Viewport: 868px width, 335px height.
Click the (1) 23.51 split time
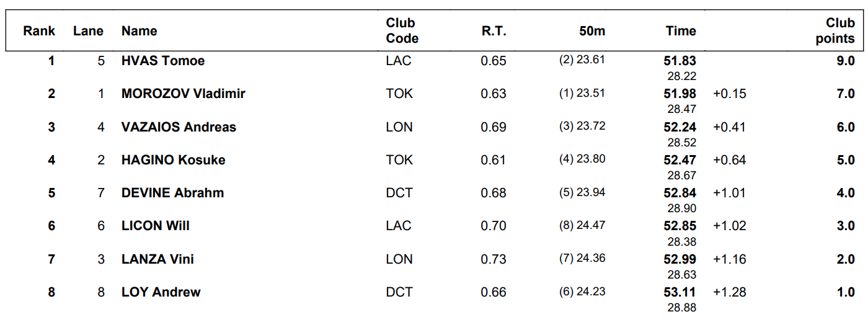click(x=582, y=93)
